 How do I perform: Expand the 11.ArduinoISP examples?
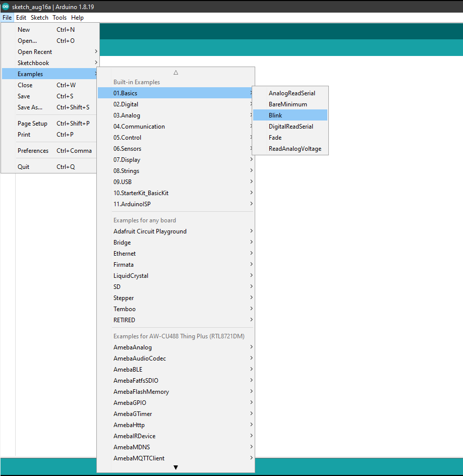pyautogui.click(x=176, y=204)
